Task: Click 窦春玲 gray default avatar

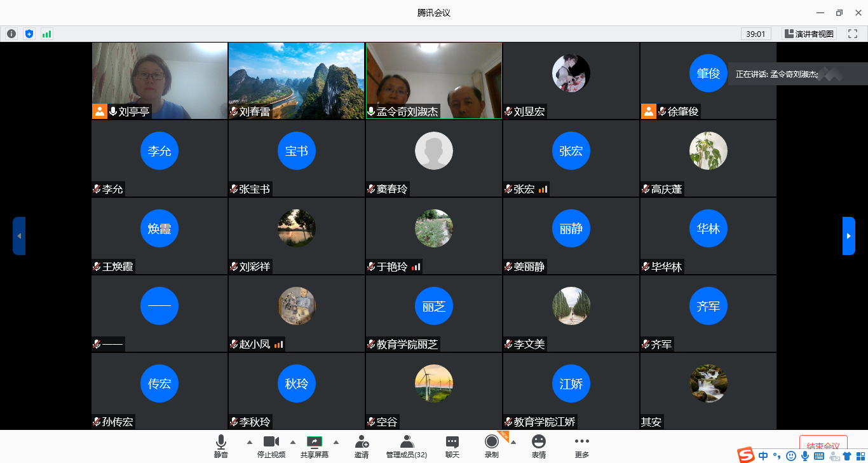Action: [x=434, y=151]
